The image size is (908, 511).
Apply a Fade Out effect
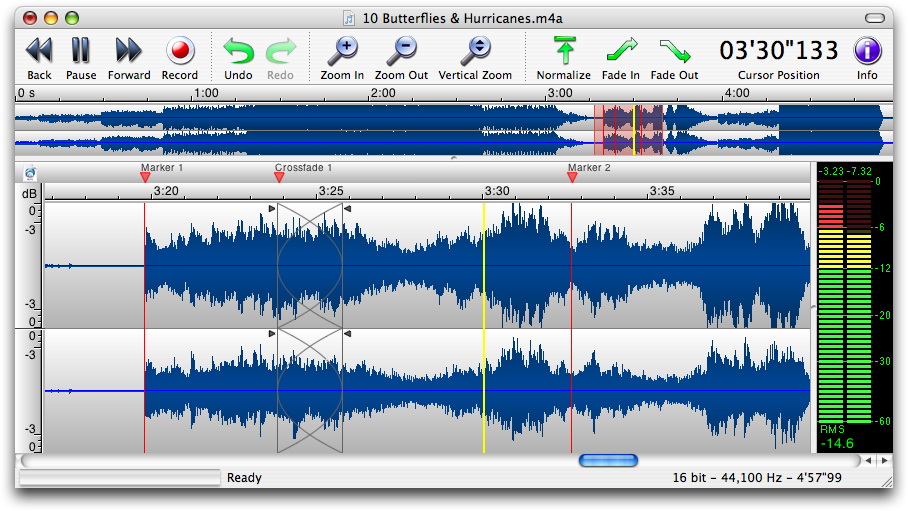coord(674,50)
